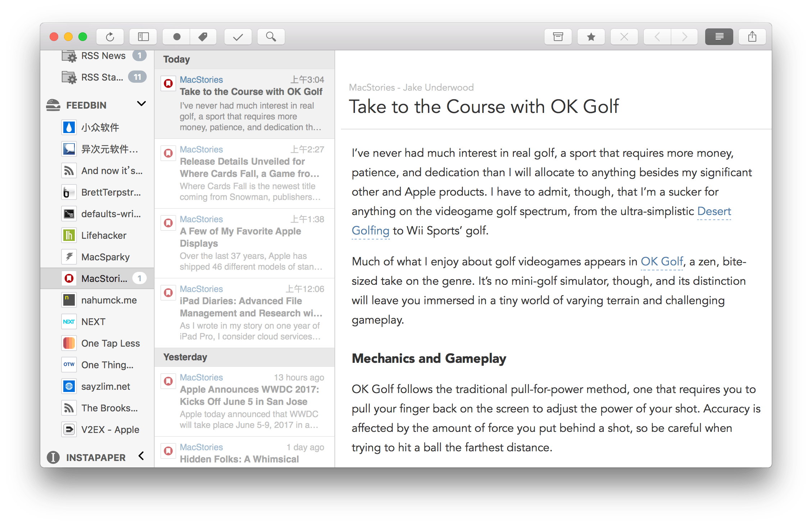Open the BrettTerpstr... feed
The width and height of the screenshot is (812, 525).
97,192
